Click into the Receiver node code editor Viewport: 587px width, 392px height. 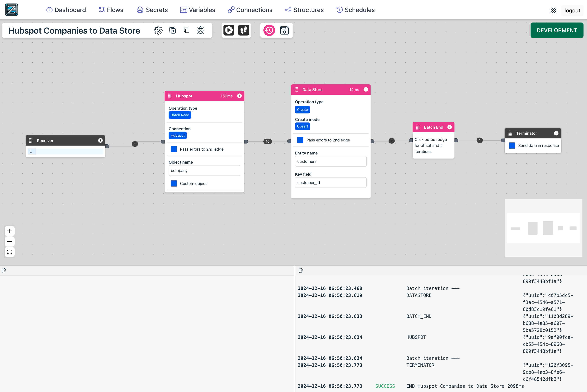(x=69, y=151)
